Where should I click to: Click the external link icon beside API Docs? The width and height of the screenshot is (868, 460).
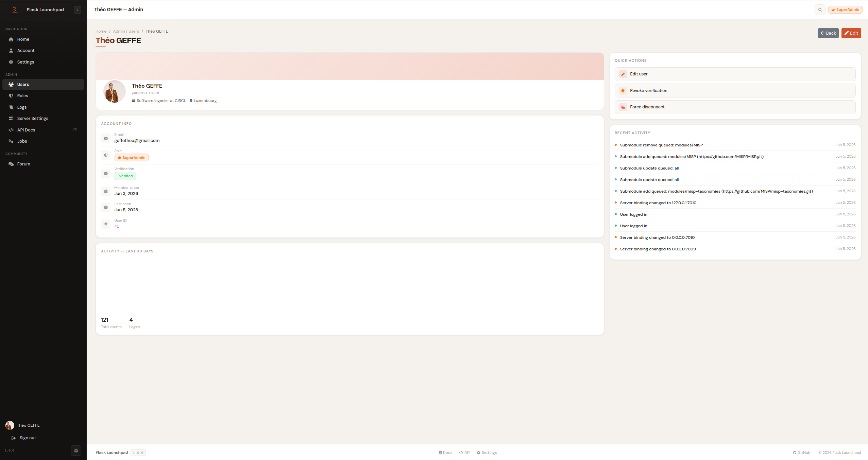(x=75, y=130)
